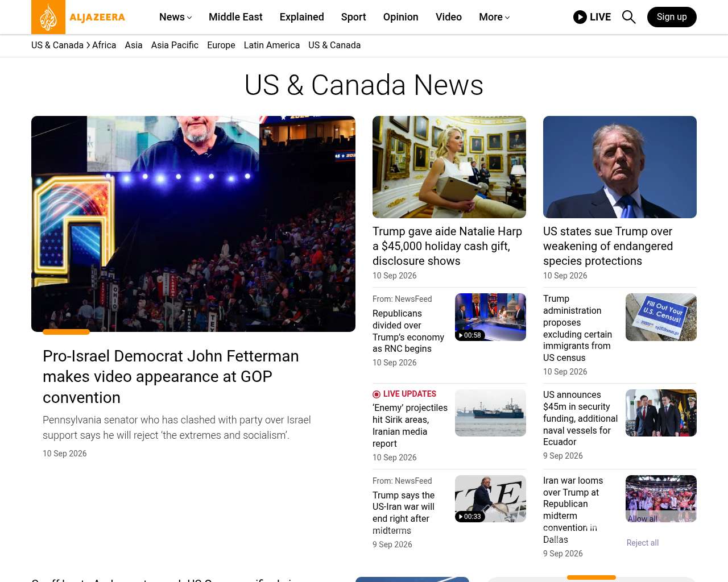Expand the News dropdown menu

tap(175, 17)
